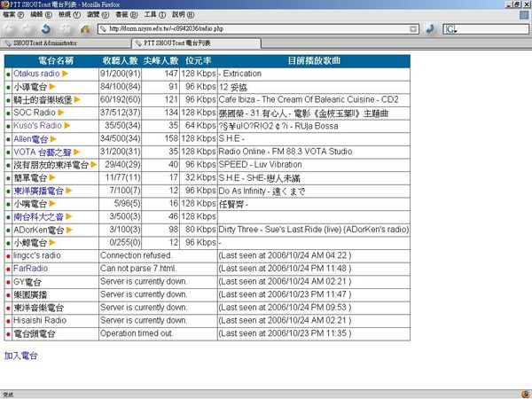Click the Hisaishi Radio station name
The height and width of the screenshot is (399, 532).
(40, 320)
